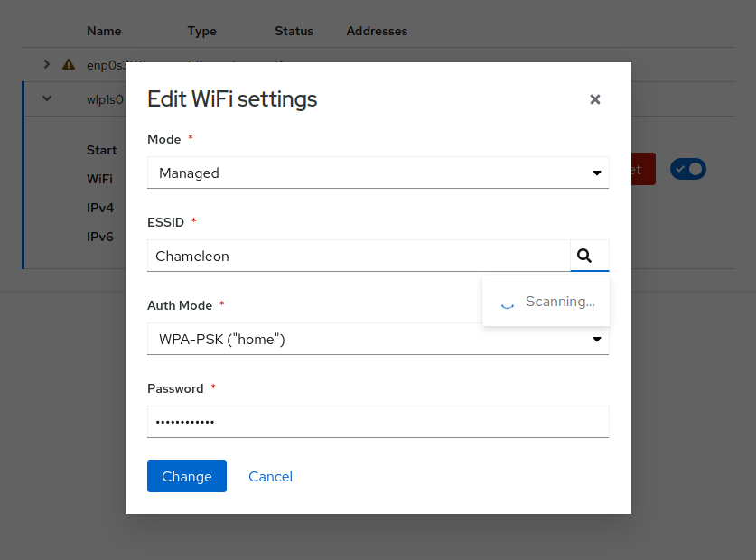Click the partially hidden red button
The image size is (756, 560).
coord(643,169)
